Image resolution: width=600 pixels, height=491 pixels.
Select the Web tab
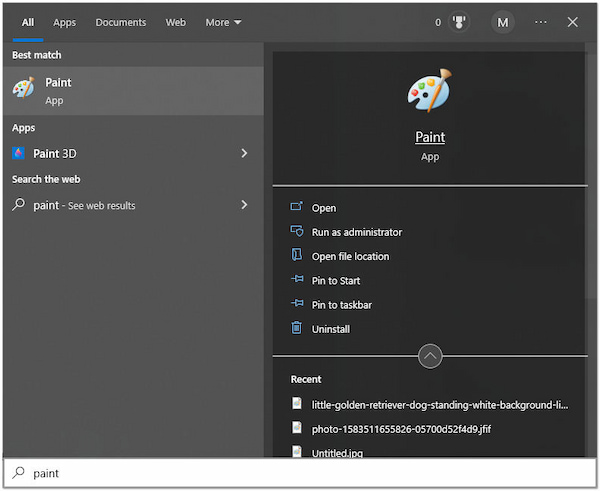pos(176,22)
